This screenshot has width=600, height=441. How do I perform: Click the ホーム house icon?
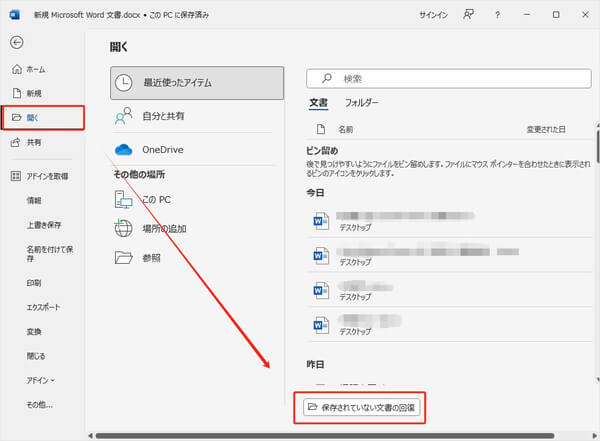(17, 69)
